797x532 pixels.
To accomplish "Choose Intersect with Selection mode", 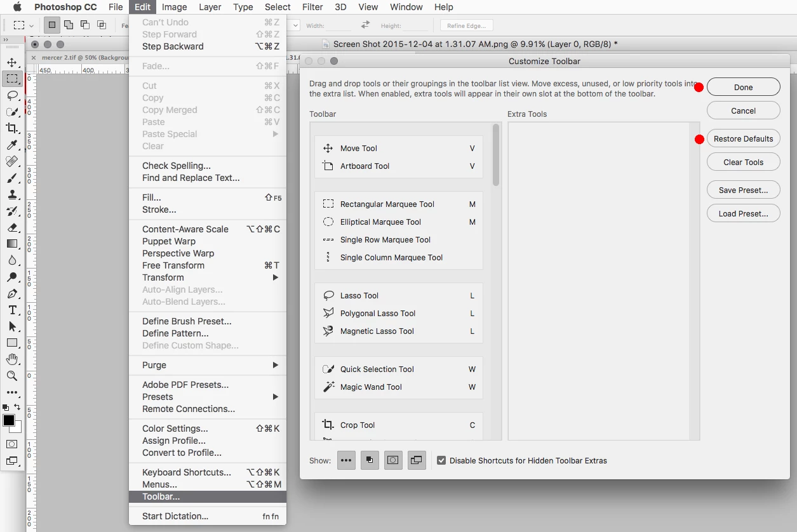I will [102, 25].
